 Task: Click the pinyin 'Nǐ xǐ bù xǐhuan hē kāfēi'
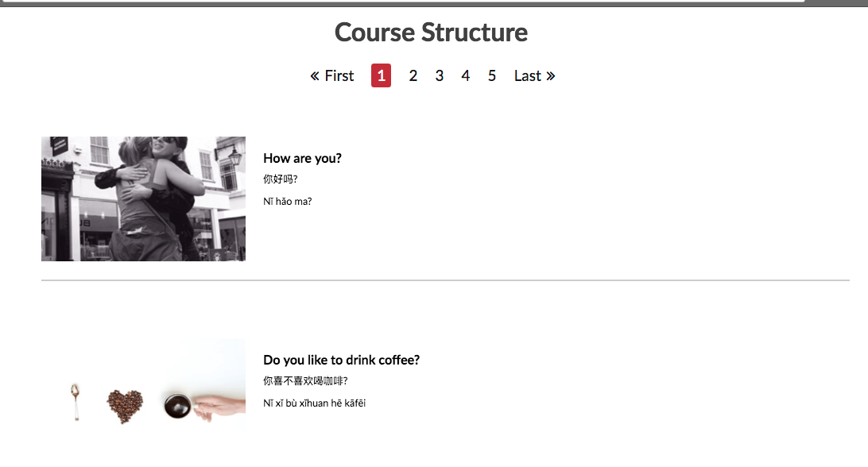[x=315, y=403]
